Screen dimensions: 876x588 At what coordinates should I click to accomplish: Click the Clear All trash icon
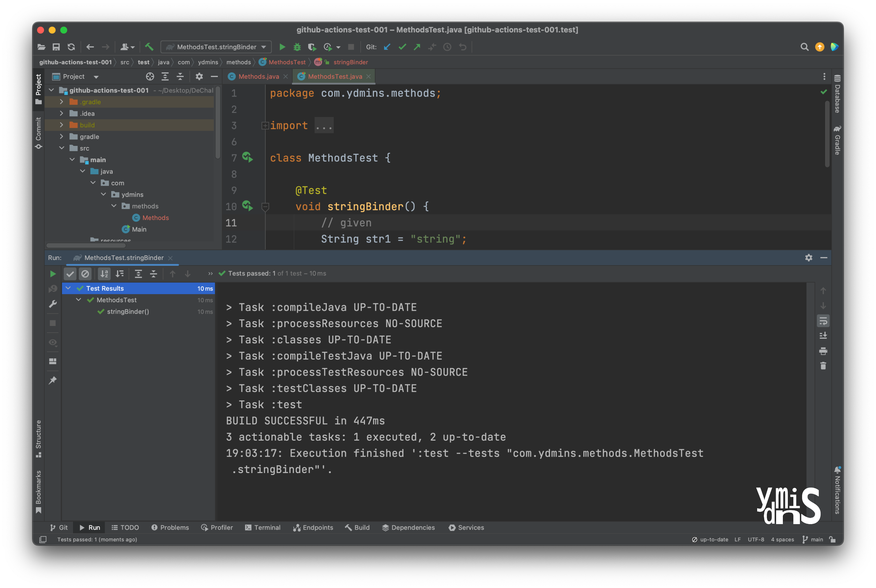(823, 366)
